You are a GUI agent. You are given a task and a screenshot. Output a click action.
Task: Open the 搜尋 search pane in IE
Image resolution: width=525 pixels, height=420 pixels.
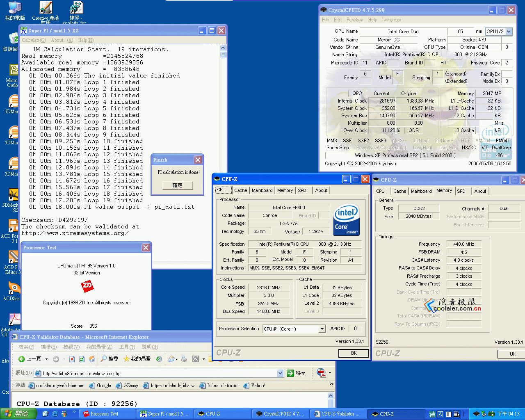tap(110, 359)
